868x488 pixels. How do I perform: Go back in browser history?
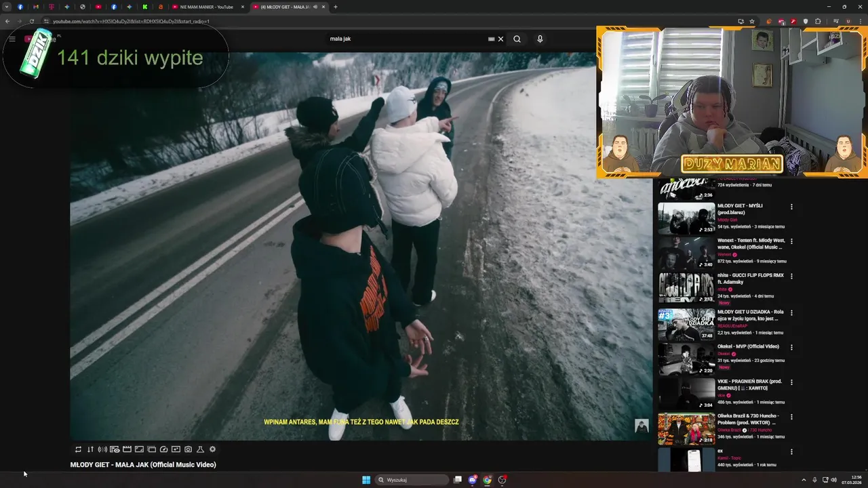[7, 21]
